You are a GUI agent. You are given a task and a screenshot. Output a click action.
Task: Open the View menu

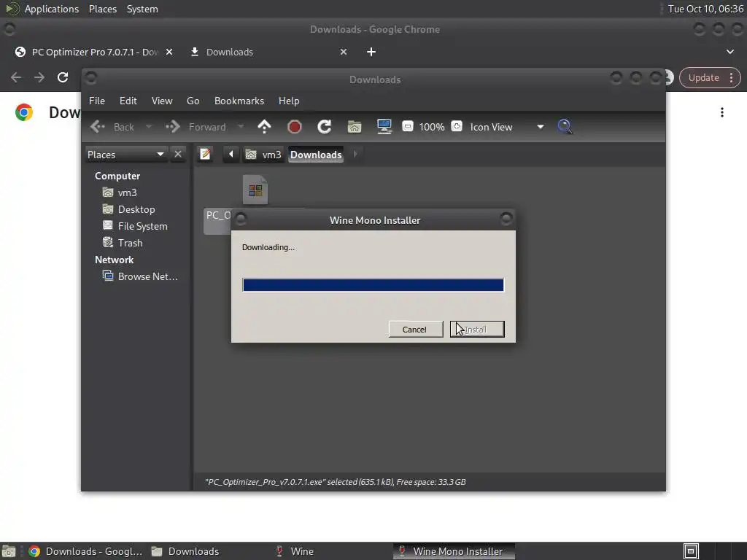click(x=161, y=101)
